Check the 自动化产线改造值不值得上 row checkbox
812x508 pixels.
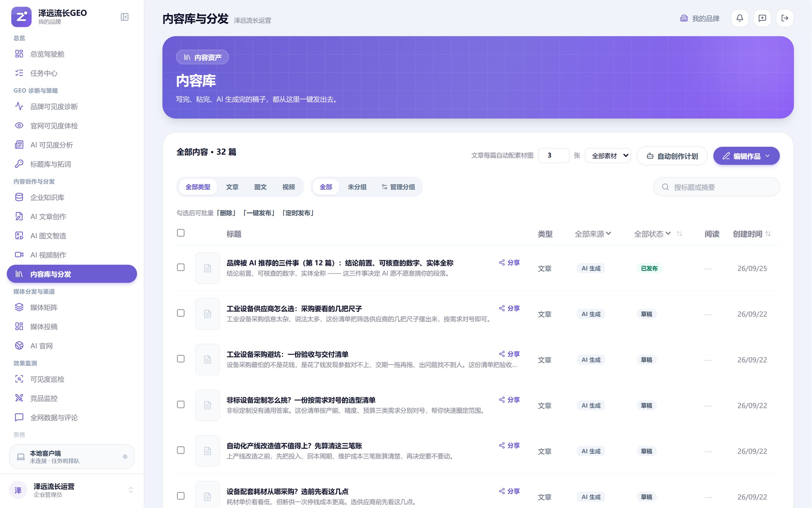(x=181, y=450)
